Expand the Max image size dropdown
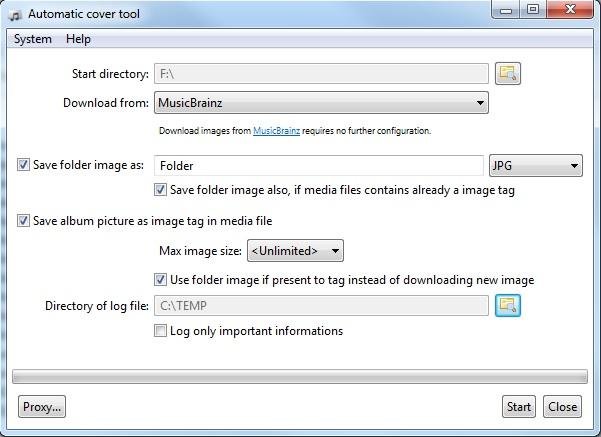The image size is (601, 437). coord(295,251)
